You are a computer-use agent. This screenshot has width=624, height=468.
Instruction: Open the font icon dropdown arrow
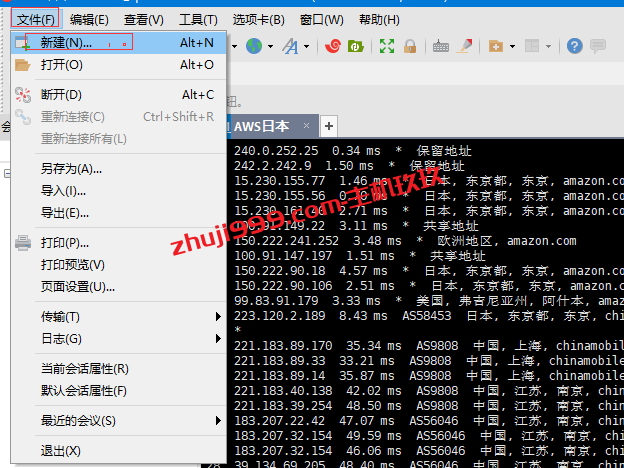[x=306, y=47]
